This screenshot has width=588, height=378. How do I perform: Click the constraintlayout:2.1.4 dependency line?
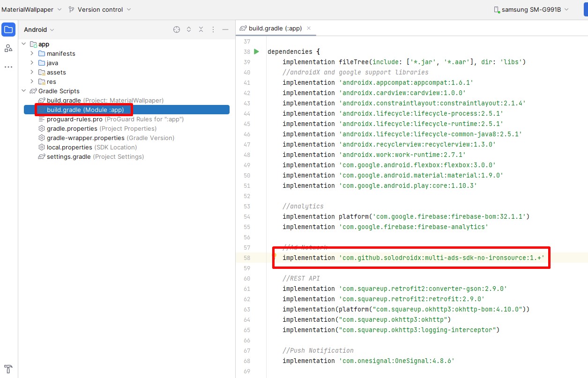pos(404,103)
